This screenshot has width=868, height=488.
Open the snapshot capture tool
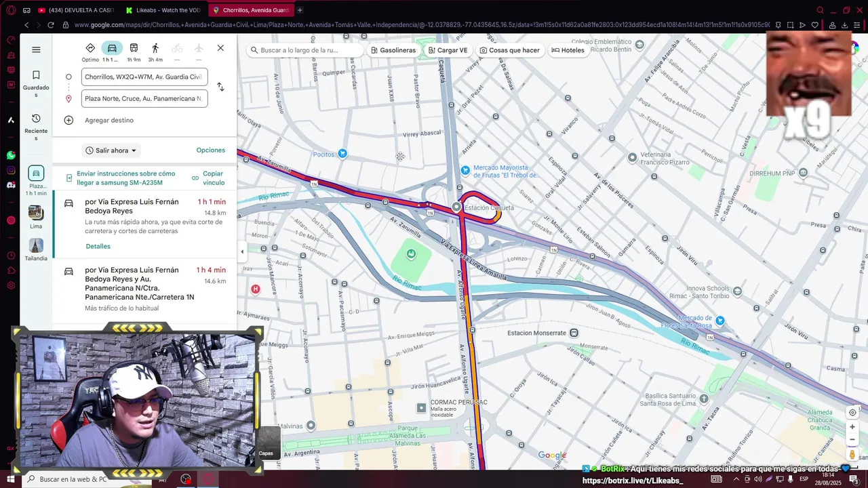tap(790, 25)
